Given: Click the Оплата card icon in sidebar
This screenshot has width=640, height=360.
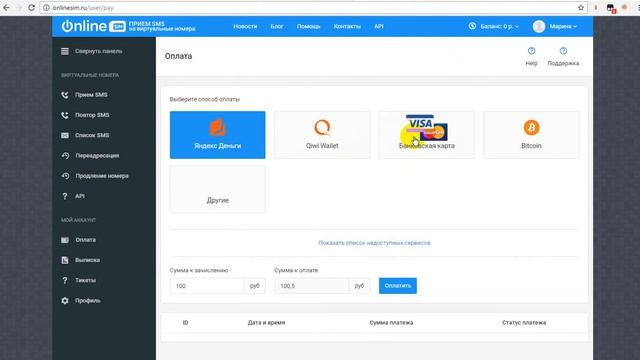Looking at the screenshot, I should point(64,240).
